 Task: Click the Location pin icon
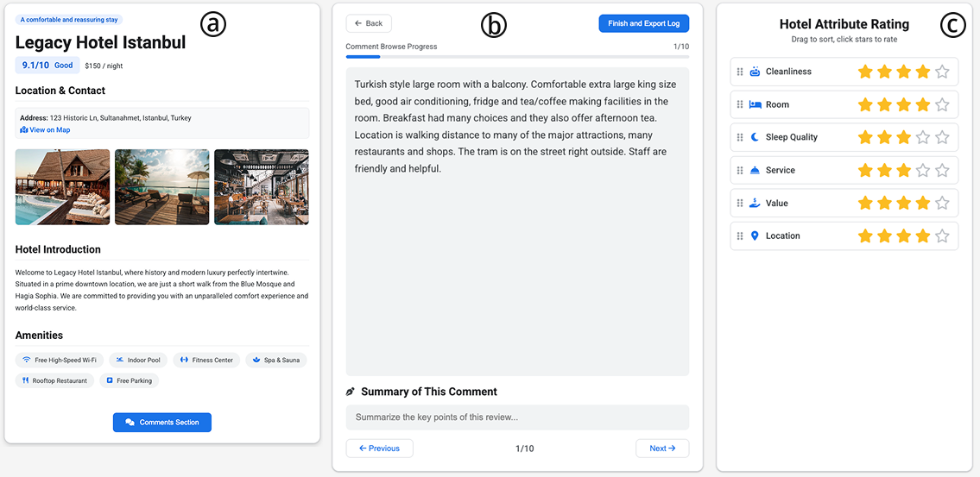755,235
